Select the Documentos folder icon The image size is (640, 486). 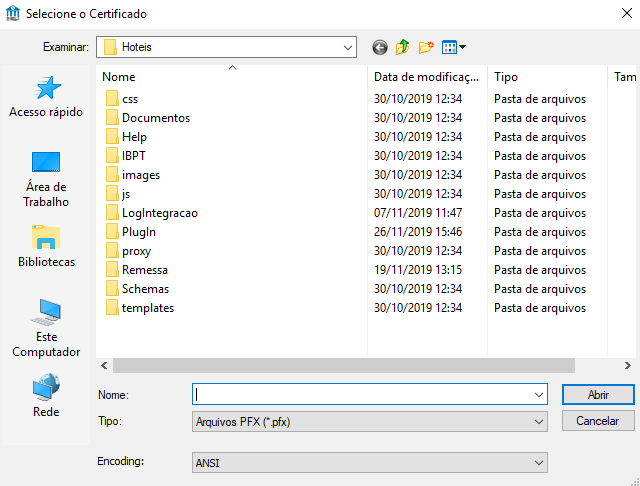pos(112,118)
